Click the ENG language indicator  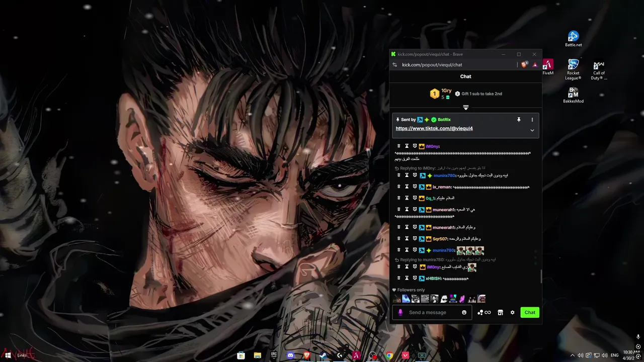(x=614, y=355)
